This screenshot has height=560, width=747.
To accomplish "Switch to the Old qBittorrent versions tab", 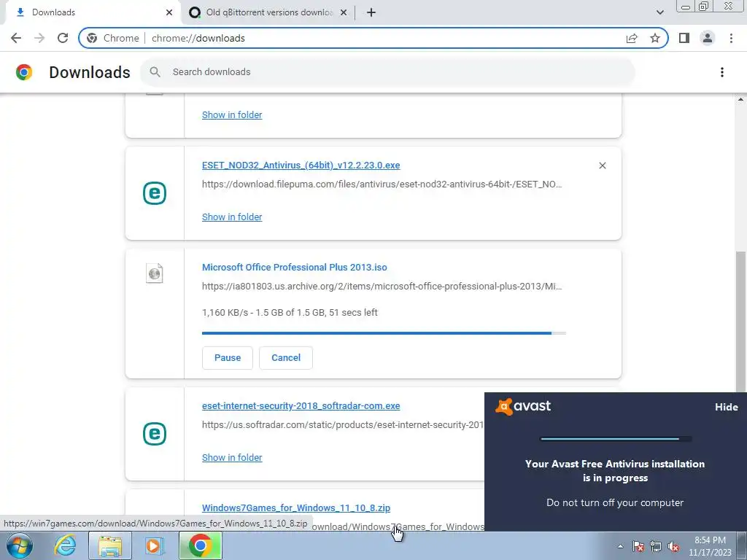I will click(268, 12).
